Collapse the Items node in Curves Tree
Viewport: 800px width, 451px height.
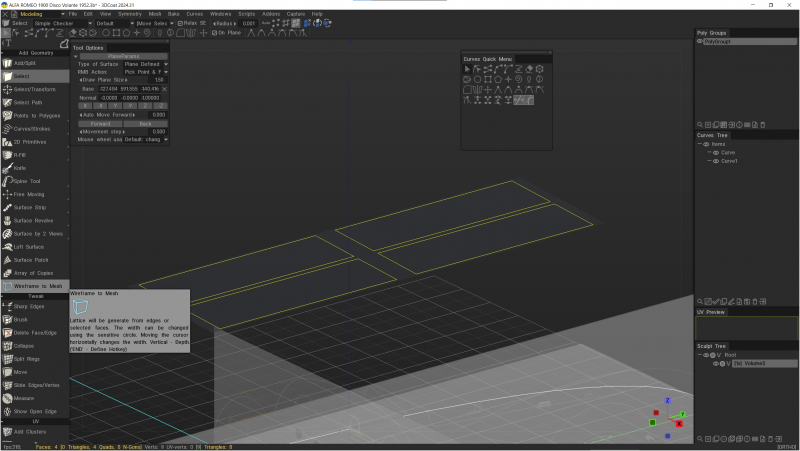[700, 144]
